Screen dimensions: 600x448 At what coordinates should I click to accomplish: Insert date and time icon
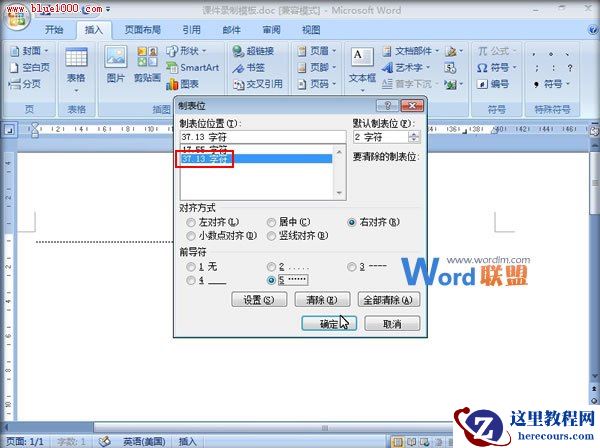(450, 68)
